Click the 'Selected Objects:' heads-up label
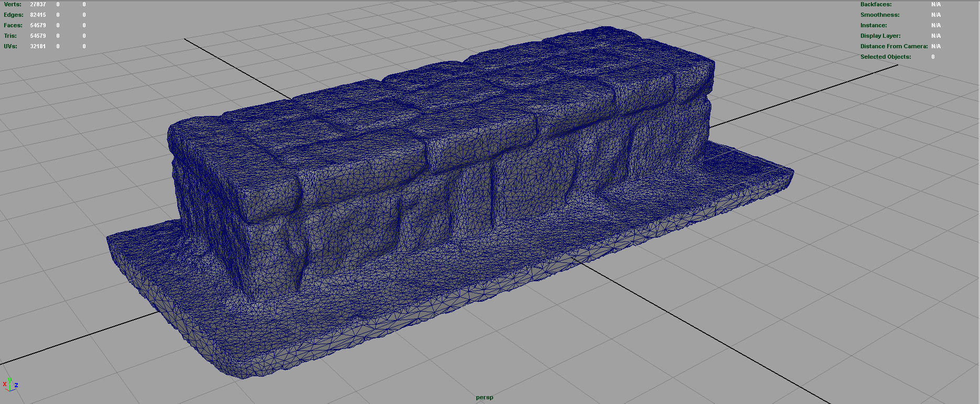This screenshot has height=404, width=980. click(886, 57)
